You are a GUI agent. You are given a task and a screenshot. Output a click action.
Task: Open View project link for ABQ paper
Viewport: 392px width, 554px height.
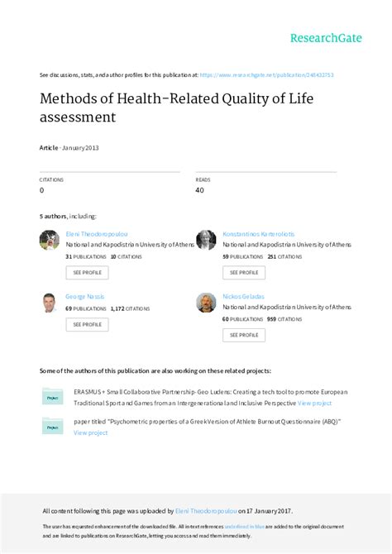coord(90,432)
